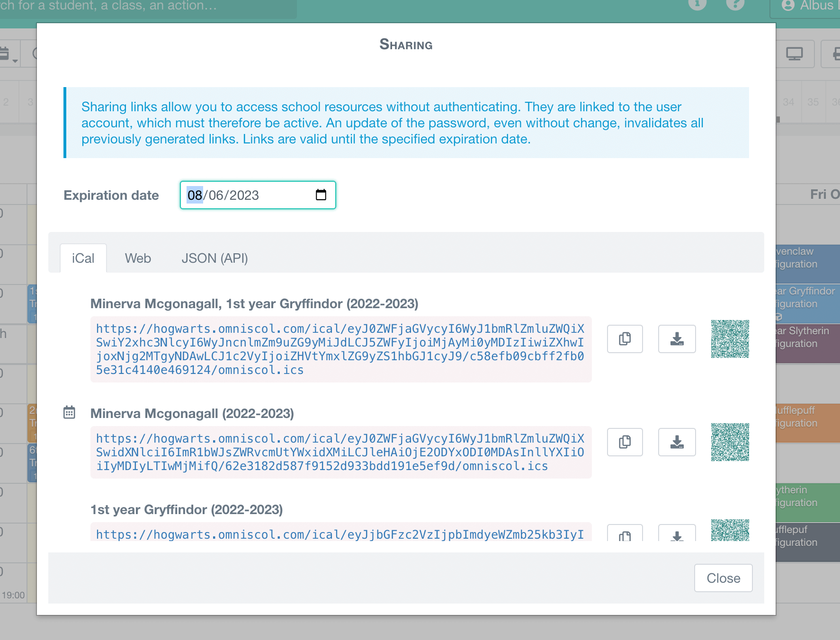840x640 pixels.
Task: Switch to the JSON (API) tab
Action: pyautogui.click(x=214, y=258)
